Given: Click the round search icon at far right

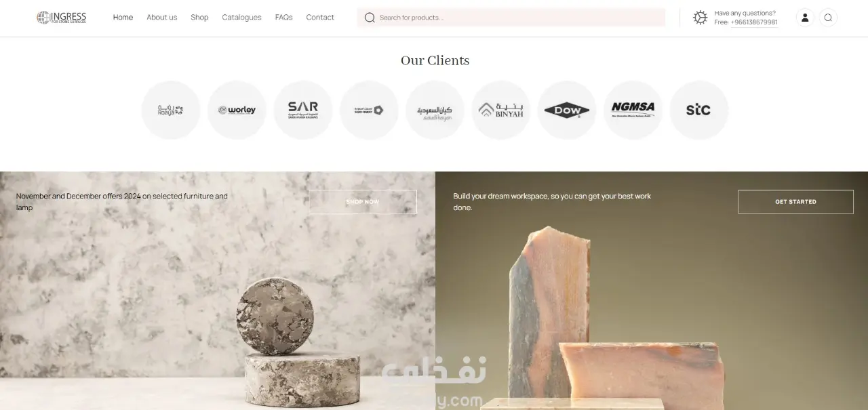Looking at the screenshot, I should (x=828, y=18).
